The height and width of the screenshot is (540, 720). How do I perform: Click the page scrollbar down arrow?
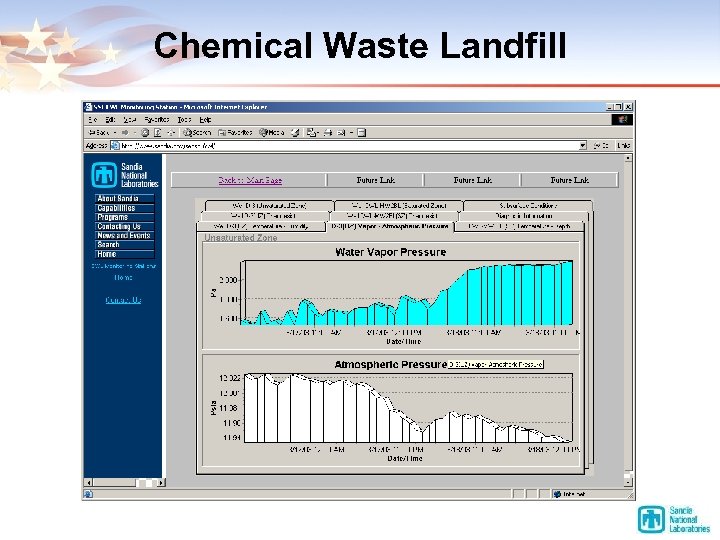628,483
